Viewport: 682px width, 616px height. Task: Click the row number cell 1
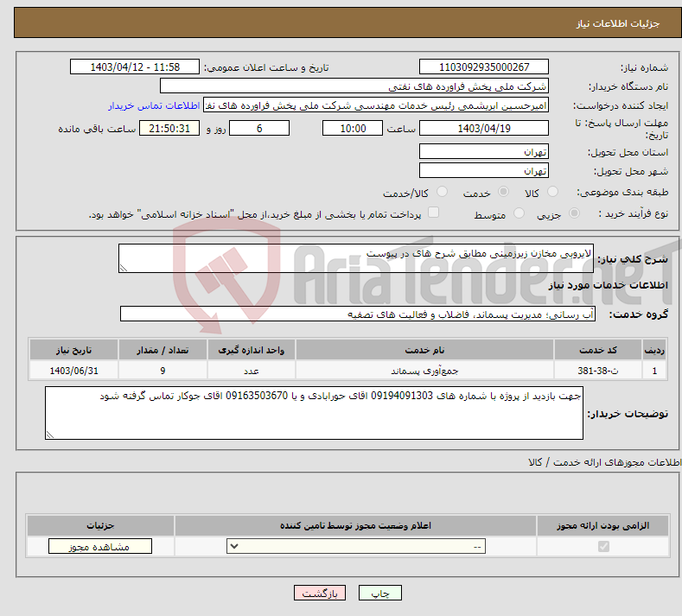[654, 371]
